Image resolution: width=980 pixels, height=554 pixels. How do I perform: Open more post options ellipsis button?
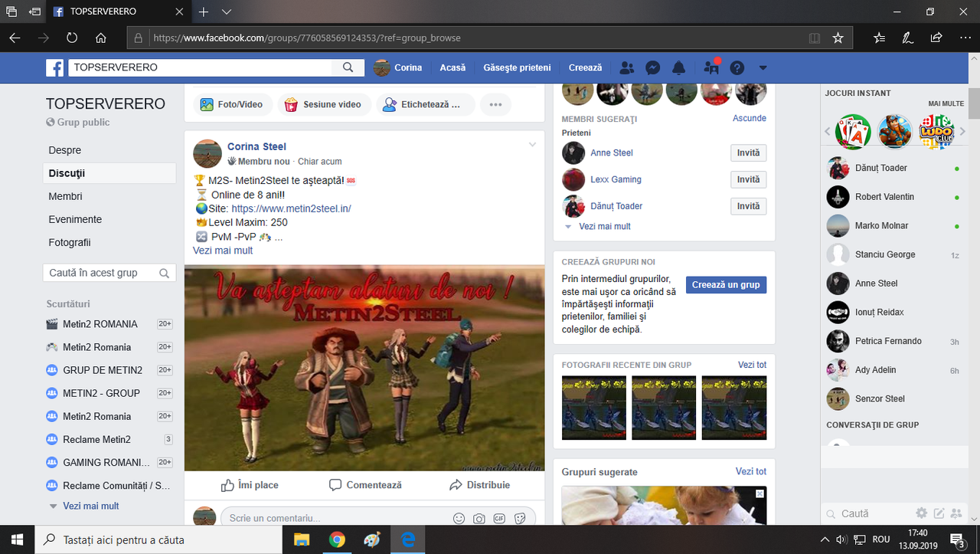[495, 104]
